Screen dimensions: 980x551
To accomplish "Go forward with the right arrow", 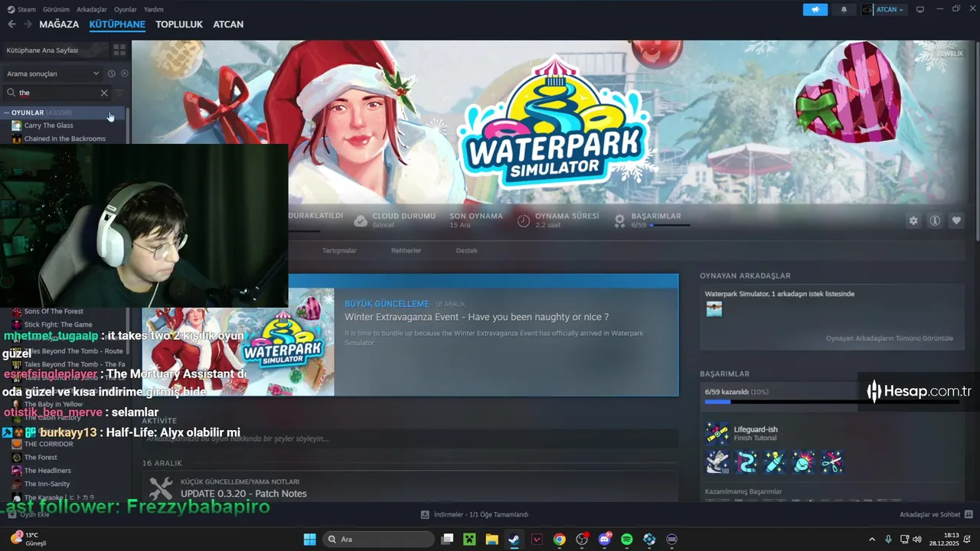I will [28, 24].
